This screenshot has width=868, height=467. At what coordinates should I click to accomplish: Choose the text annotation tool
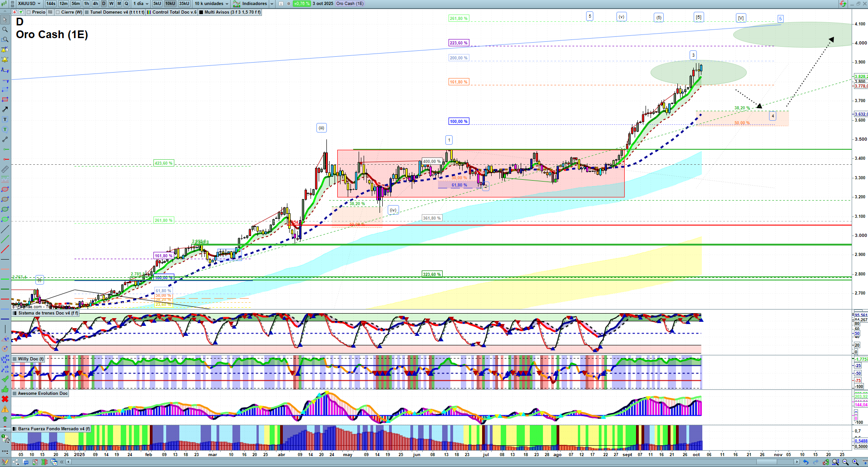[5, 119]
